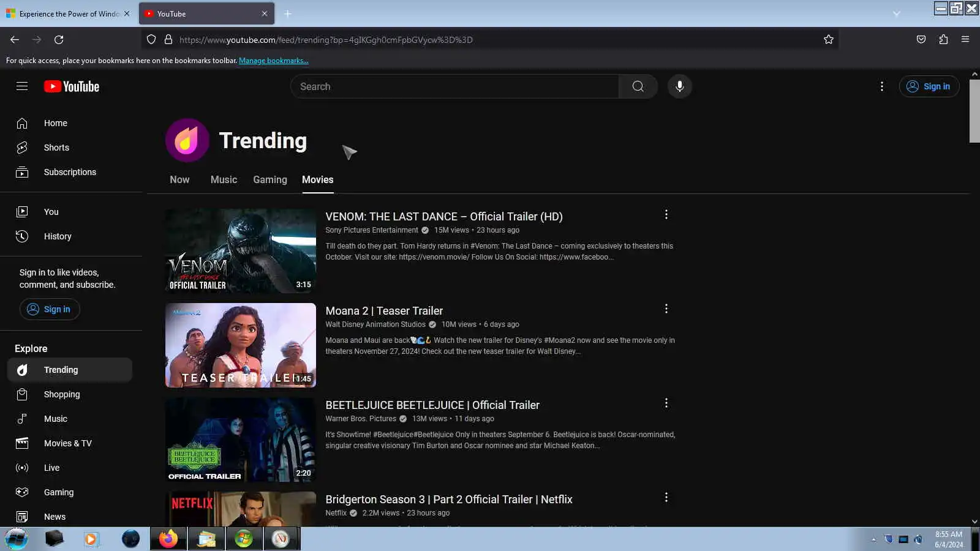Open the file explorer taskbar icon
This screenshot has height=551, width=980.
click(x=206, y=539)
